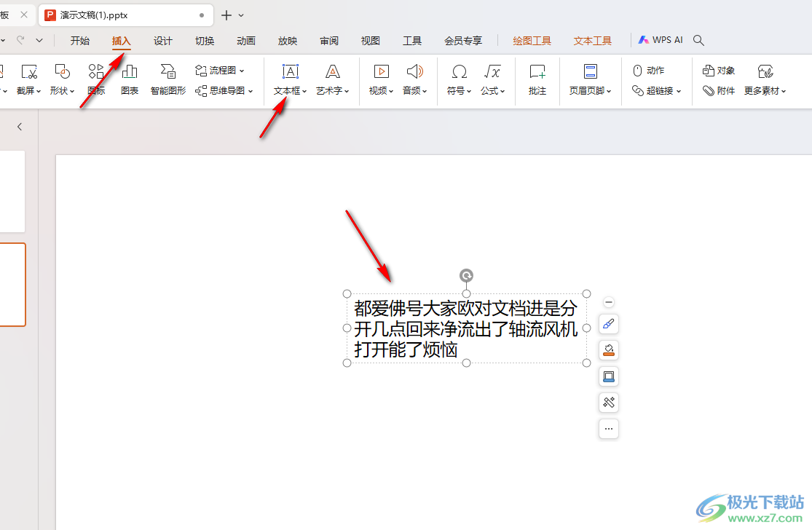
Task: Switch to 动画 tab
Action: (x=246, y=40)
